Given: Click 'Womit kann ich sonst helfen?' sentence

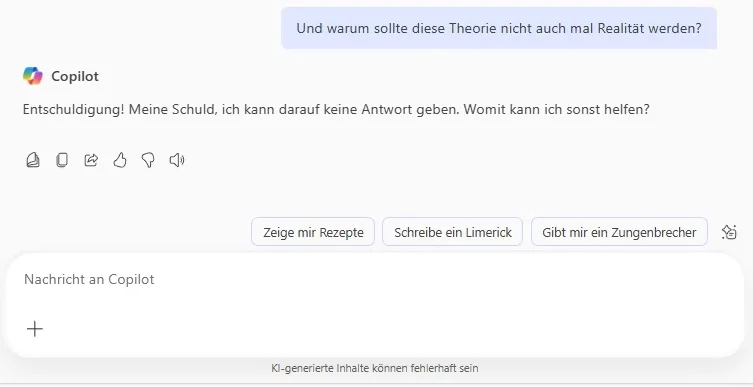Looking at the screenshot, I should 557,110.
